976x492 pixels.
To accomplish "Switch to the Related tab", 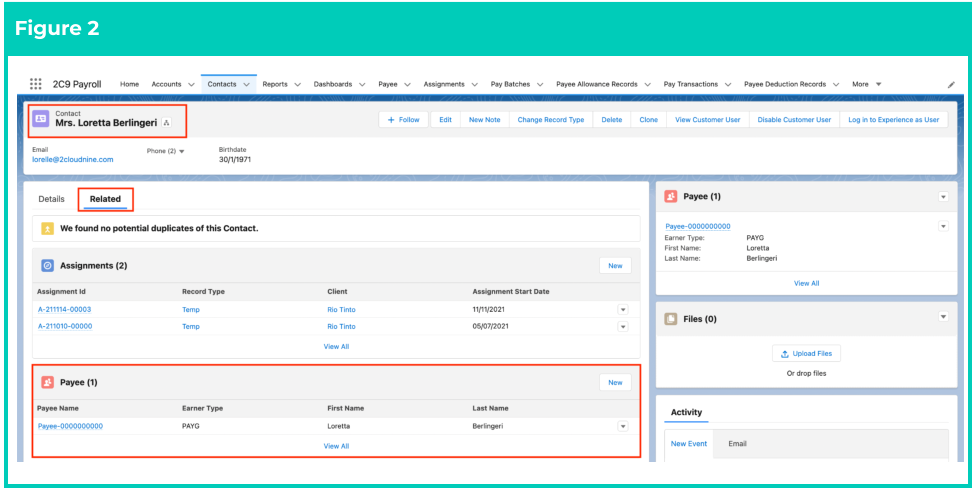I will point(105,199).
